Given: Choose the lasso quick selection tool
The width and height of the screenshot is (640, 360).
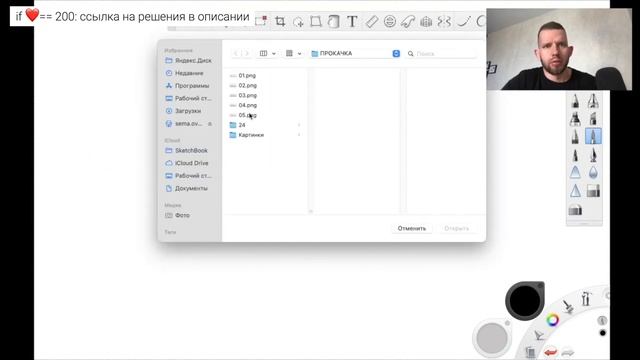Looking at the screenshot, I should point(298,22).
